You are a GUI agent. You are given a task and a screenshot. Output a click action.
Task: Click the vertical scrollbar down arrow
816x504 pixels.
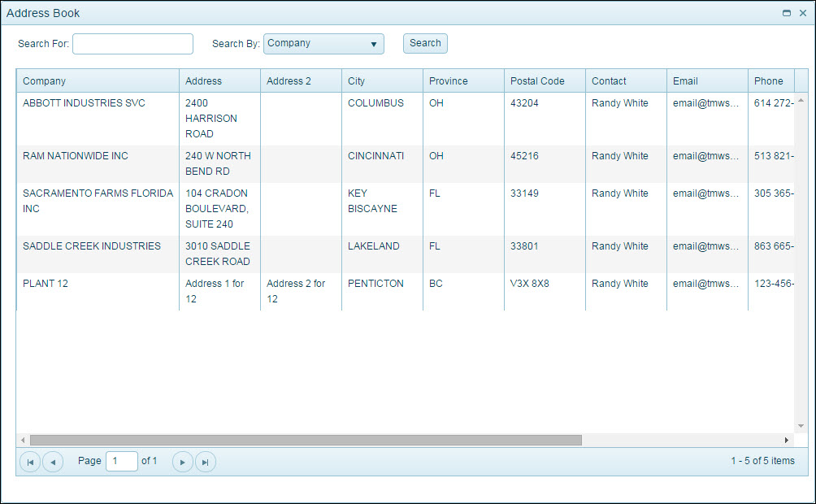point(801,426)
